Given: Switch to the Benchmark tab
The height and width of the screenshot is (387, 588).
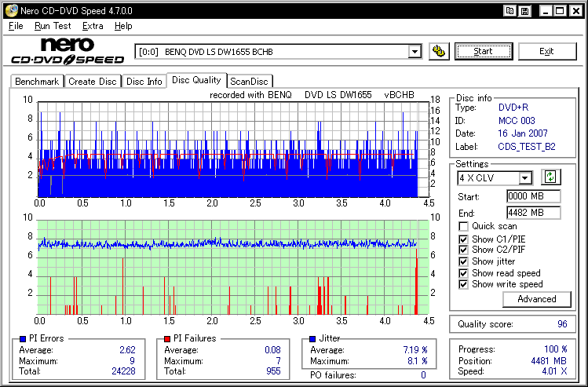Looking at the screenshot, I should [37, 82].
